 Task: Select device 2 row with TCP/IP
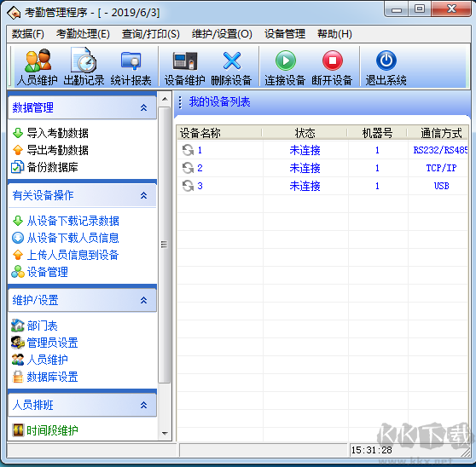coord(322,168)
